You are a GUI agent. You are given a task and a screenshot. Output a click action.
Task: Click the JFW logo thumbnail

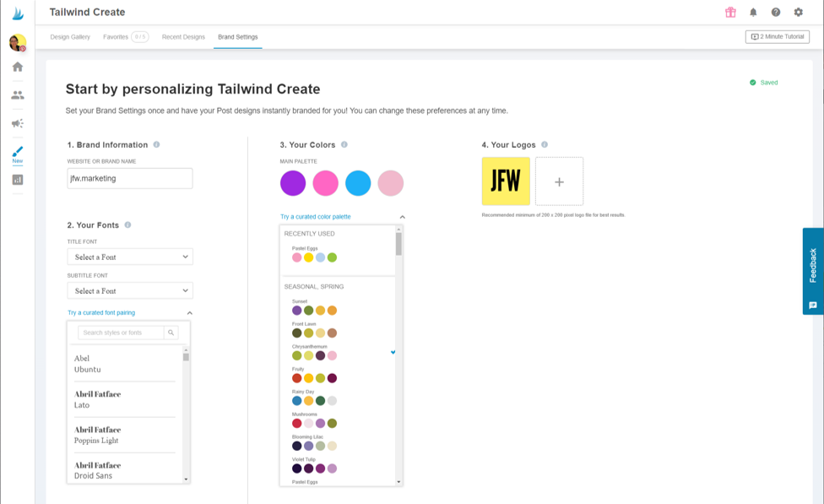point(506,181)
